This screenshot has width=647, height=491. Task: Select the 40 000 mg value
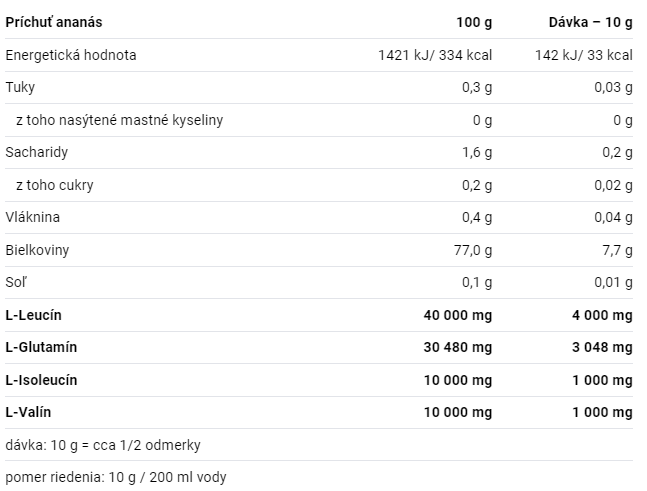(458, 315)
